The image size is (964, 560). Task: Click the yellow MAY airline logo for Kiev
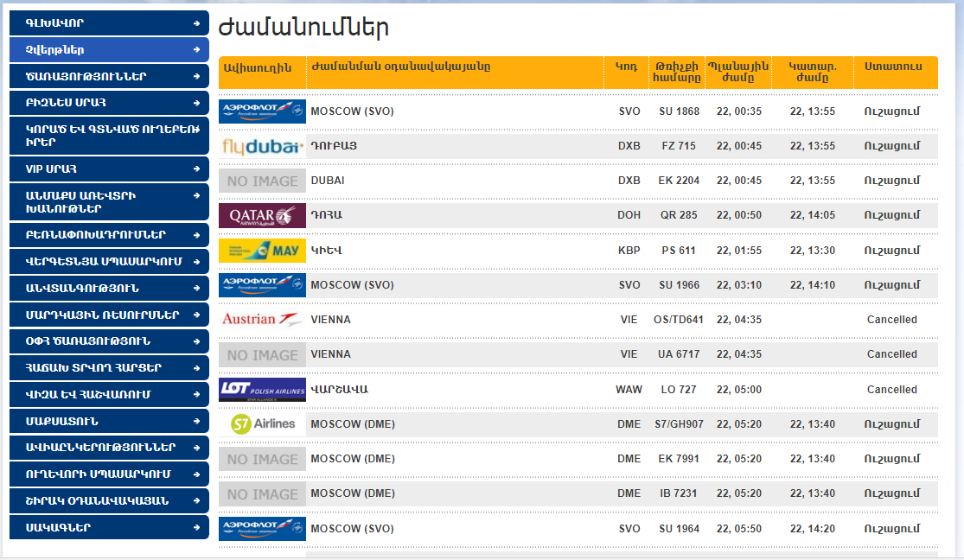(x=262, y=251)
